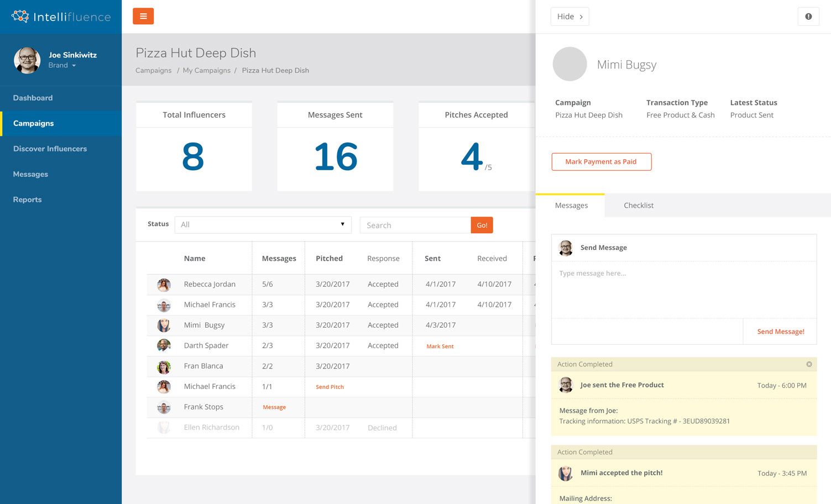The image size is (831, 504).
Task: Open Discover Influencers in sidebar
Action: point(61,149)
